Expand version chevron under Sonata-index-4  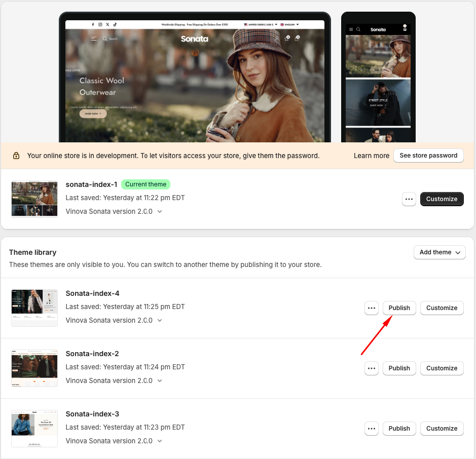(160, 321)
